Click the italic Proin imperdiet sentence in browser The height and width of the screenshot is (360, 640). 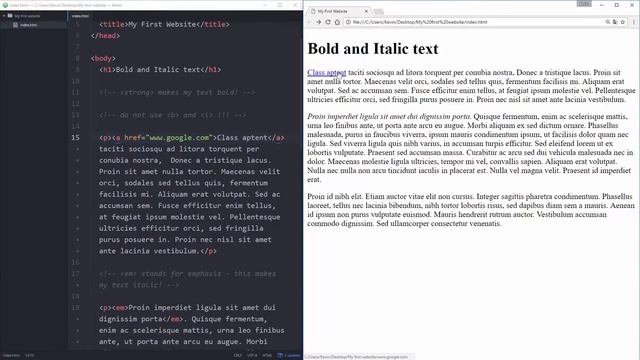click(x=389, y=117)
